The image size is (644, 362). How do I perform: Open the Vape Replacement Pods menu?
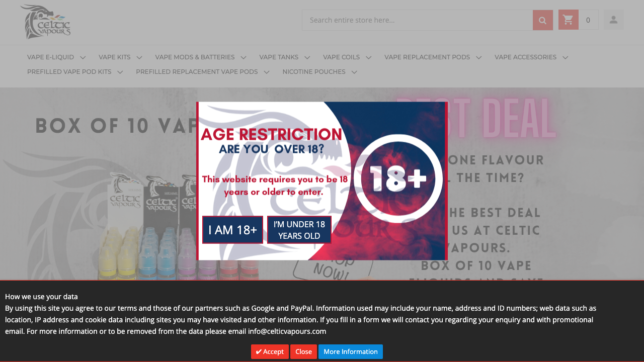tap(427, 57)
